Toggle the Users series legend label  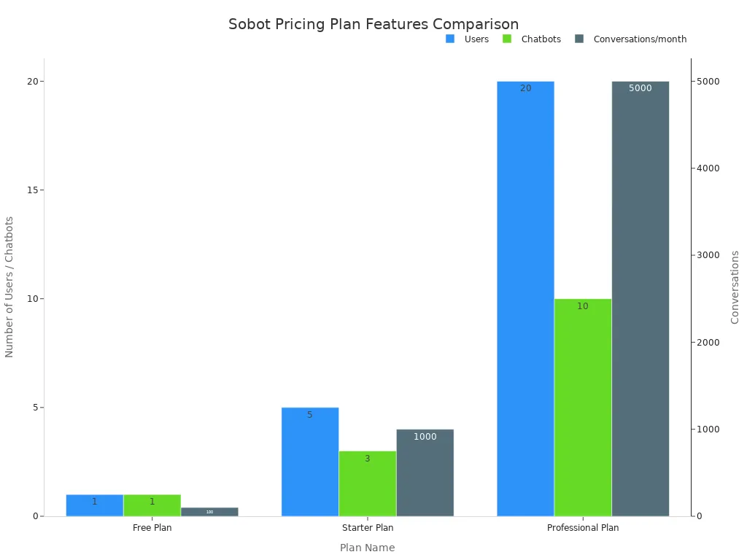point(476,39)
